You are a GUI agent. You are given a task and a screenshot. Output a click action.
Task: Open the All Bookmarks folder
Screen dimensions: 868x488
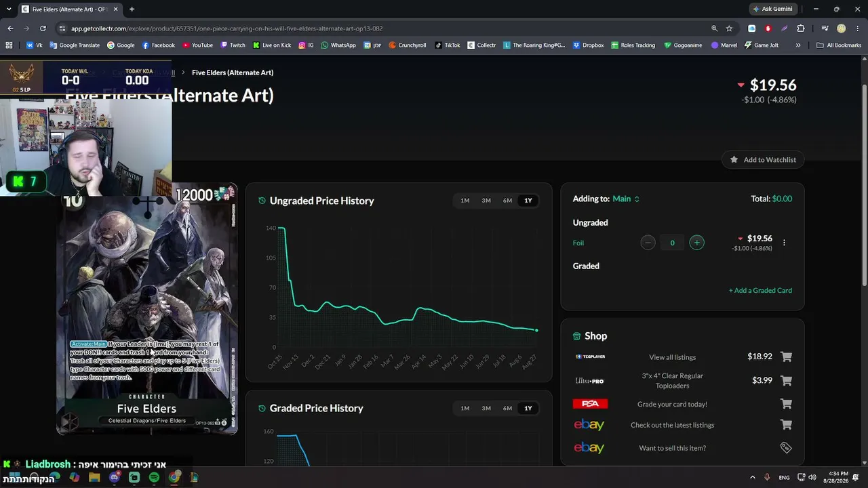coord(839,45)
